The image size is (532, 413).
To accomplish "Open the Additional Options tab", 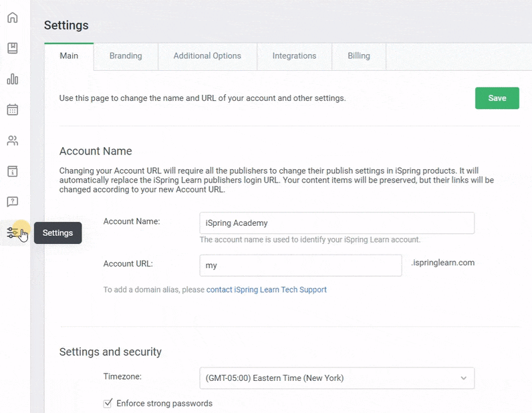I will click(x=207, y=56).
